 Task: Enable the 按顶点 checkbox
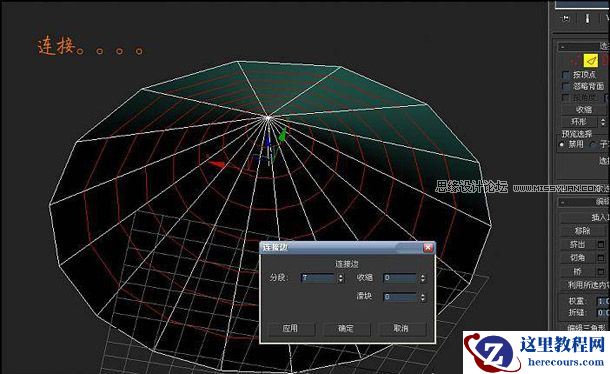(566, 75)
